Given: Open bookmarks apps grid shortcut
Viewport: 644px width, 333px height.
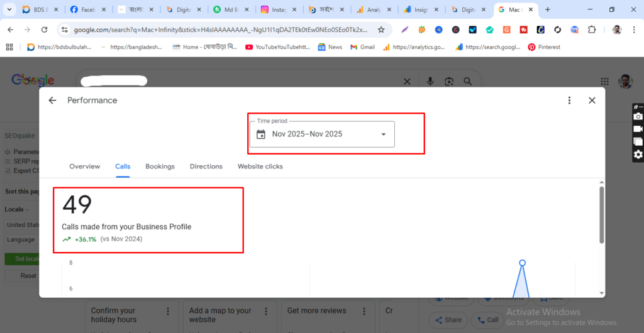Looking at the screenshot, I should tap(9, 47).
